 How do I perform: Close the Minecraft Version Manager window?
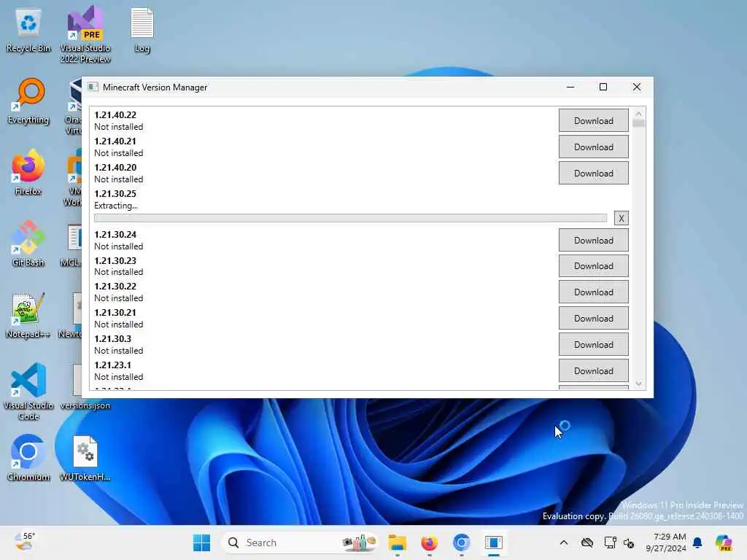pyautogui.click(x=636, y=87)
